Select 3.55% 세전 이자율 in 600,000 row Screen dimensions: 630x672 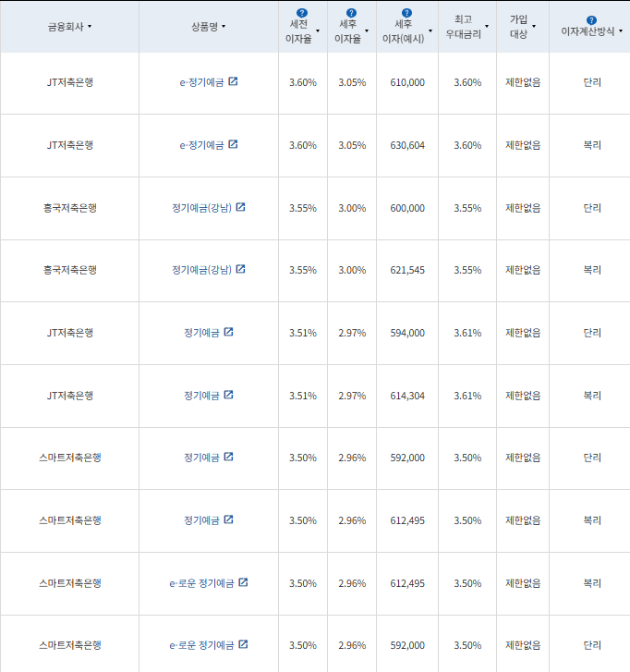[303, 208]
